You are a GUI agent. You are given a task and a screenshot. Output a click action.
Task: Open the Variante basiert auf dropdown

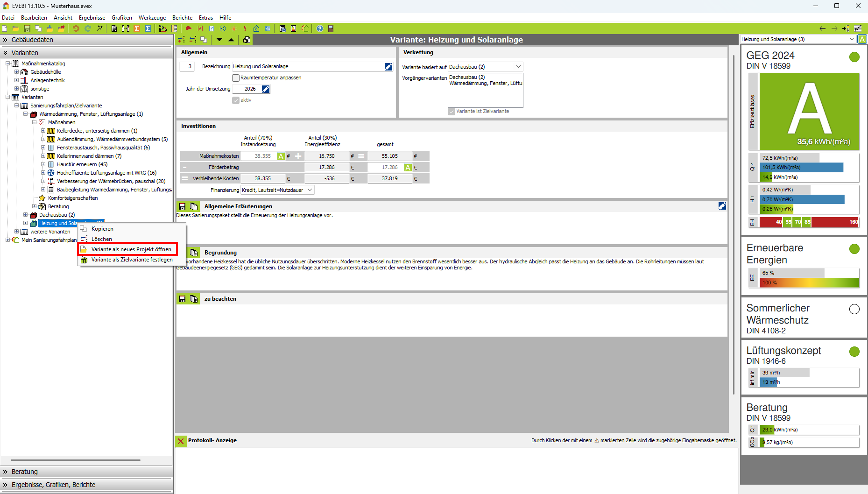(x=518, y=67)
